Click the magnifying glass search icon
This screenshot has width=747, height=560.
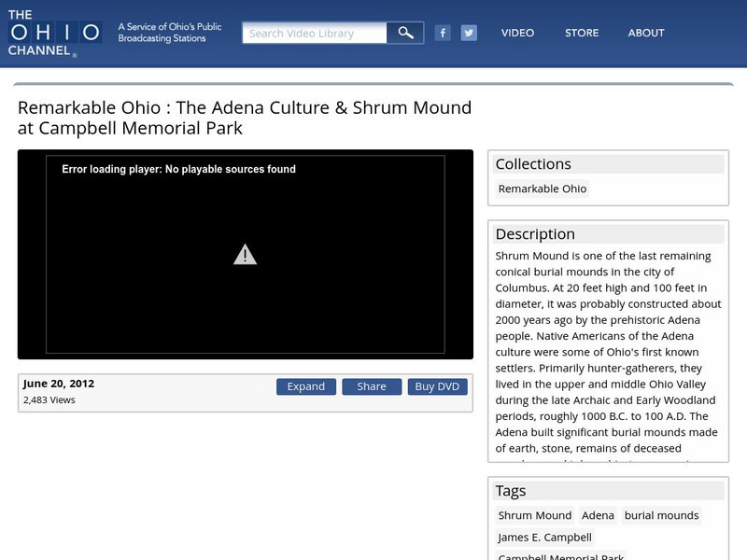(x=405, y=34)
